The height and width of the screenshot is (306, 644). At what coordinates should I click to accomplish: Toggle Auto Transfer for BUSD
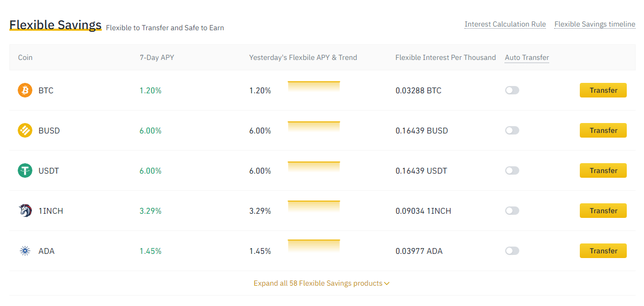click(512, 130)
